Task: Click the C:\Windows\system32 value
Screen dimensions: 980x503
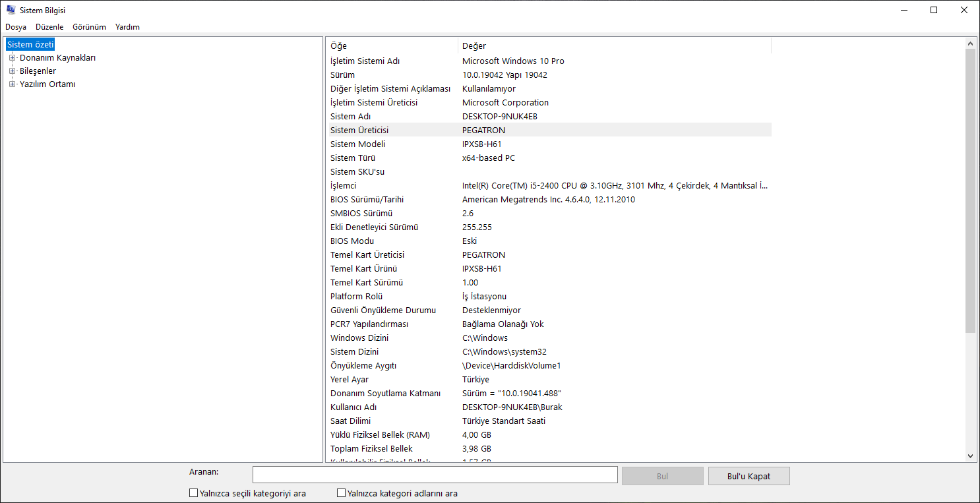Action: pyautogui.click(x=505, y=351)
